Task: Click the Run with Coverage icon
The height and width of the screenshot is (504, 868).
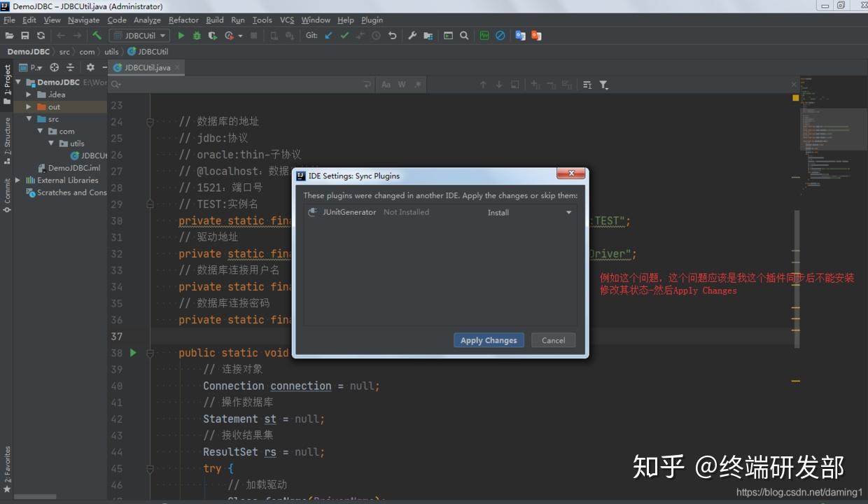Action: pos(212,36)
